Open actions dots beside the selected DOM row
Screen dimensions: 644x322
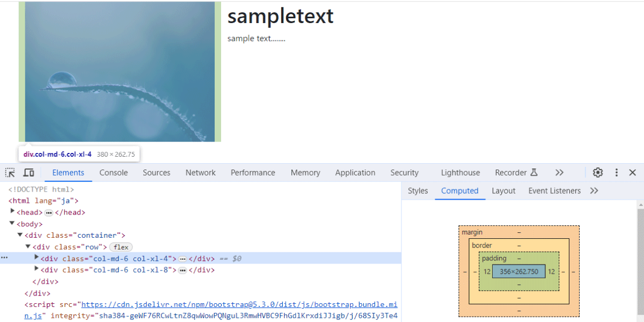[4, 258]
